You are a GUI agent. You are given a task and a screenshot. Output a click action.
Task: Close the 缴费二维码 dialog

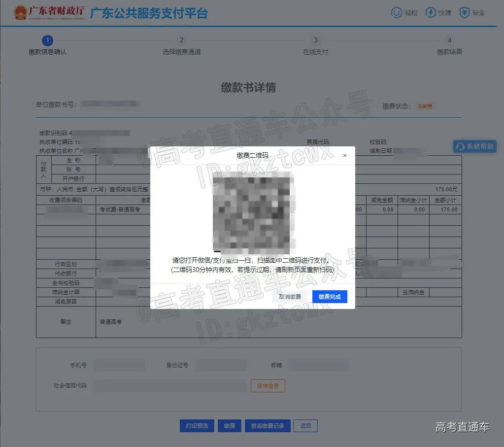[x=344, y=155]
